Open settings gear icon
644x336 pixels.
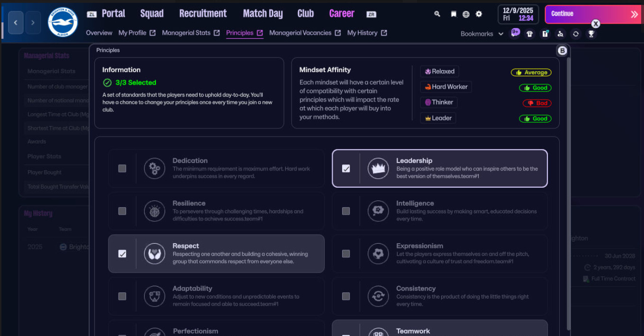click(479, 14)
